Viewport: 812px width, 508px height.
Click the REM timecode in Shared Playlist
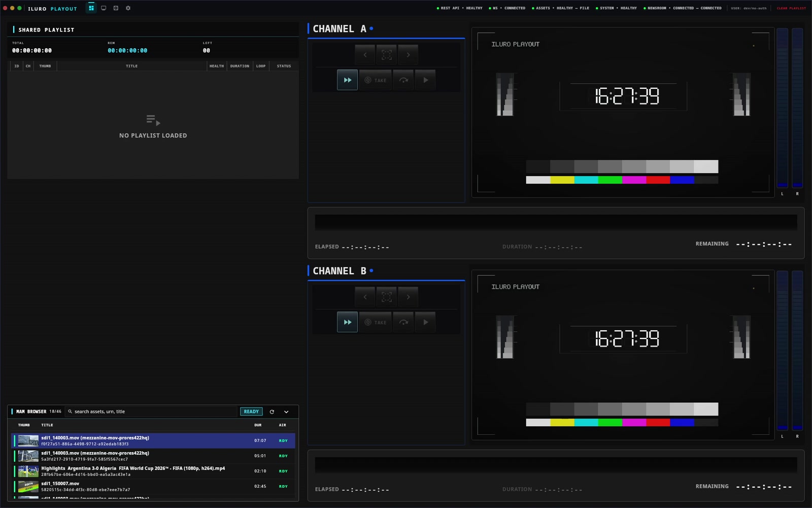(127, 50)
